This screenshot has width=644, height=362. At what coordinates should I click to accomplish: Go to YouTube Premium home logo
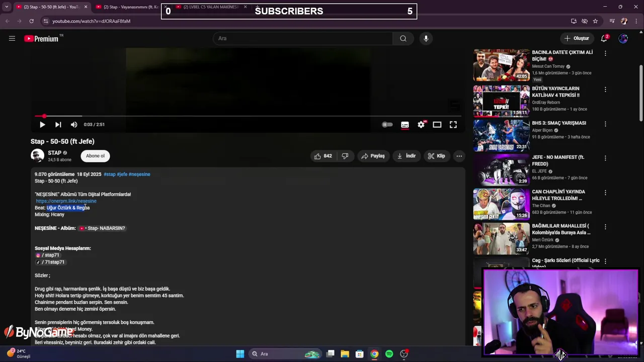click(42, 39)
